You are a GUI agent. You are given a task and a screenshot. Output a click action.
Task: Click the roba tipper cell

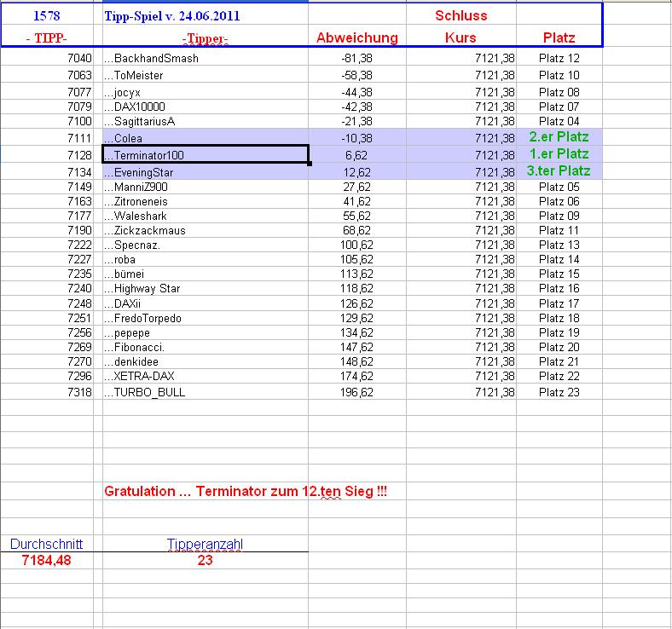click(x=206, y=259)
